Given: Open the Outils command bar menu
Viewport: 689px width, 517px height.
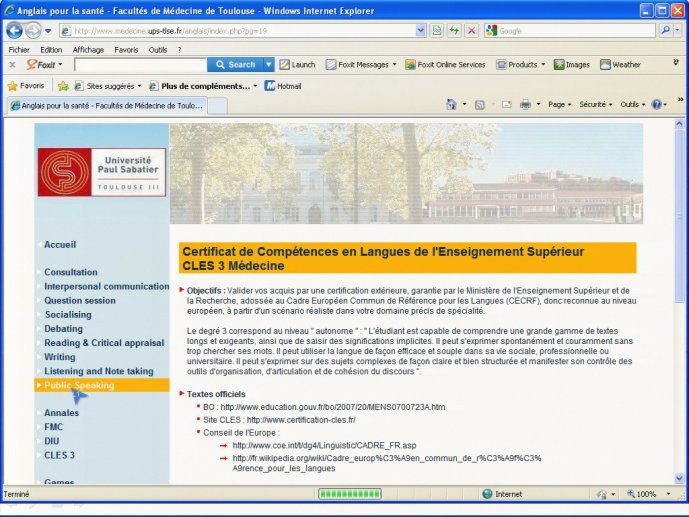Looking at the screenshot, I should coord(632,105).
